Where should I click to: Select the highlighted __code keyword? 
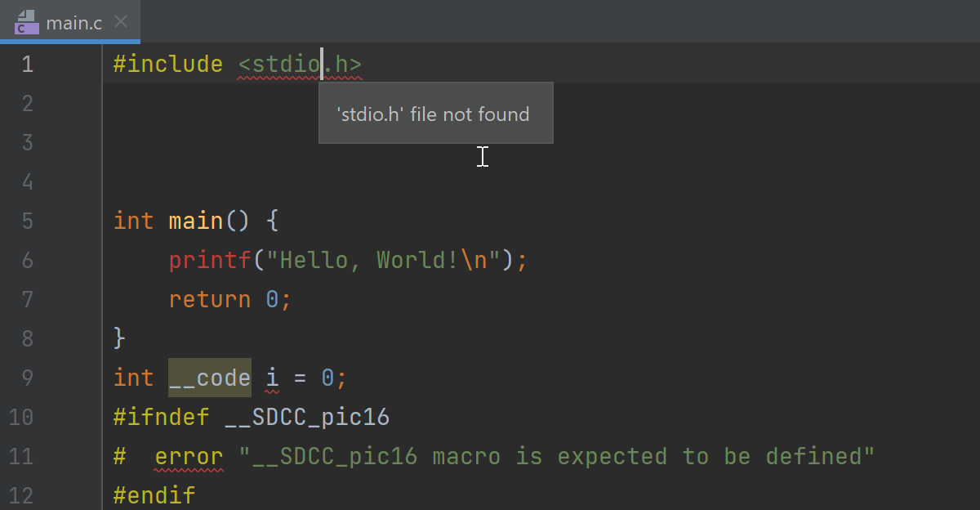(x=209, y=378)
